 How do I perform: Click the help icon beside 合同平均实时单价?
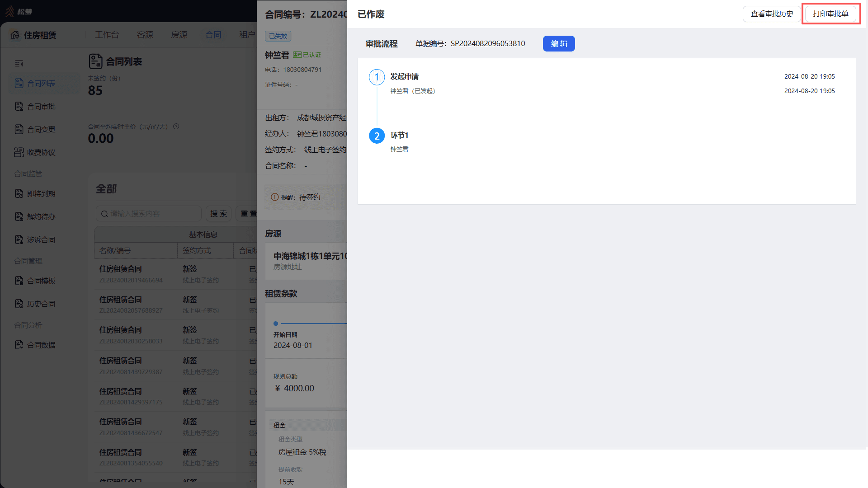pyautogui.click(x=176, y=127)
